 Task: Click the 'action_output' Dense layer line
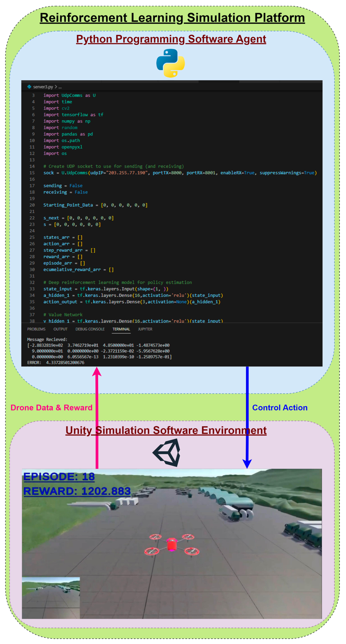point(132,302)
